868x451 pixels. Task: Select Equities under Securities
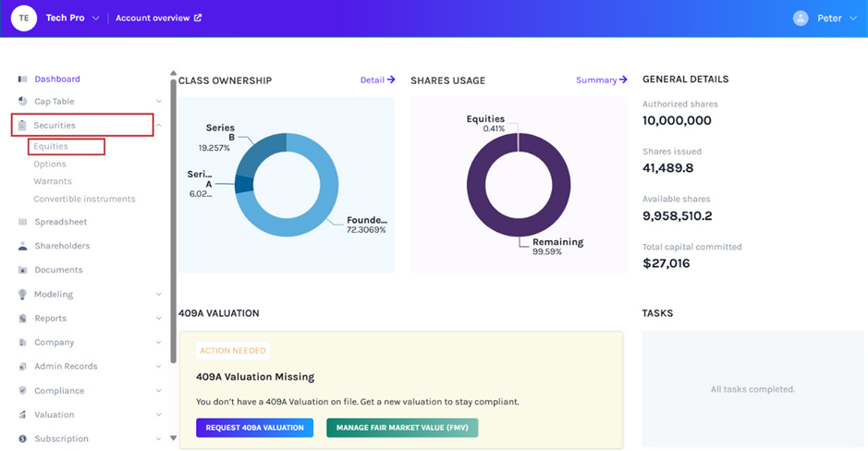click(x=51, y=146)
